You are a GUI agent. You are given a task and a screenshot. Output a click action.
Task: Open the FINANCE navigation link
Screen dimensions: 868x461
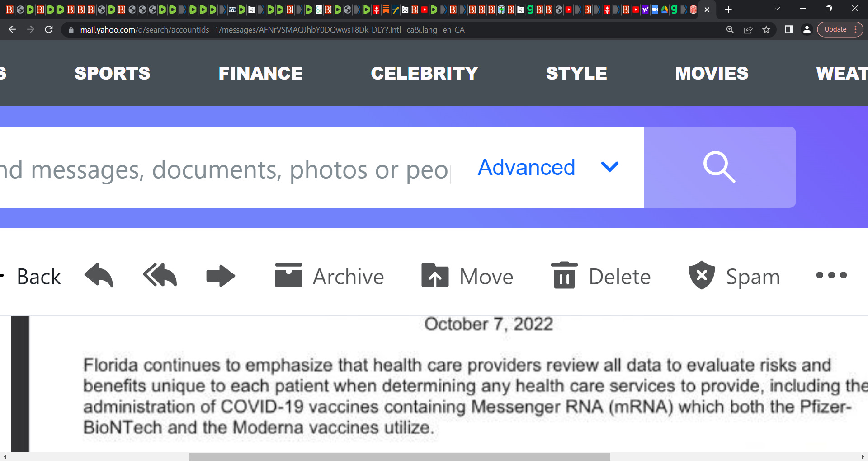point(261,73)
